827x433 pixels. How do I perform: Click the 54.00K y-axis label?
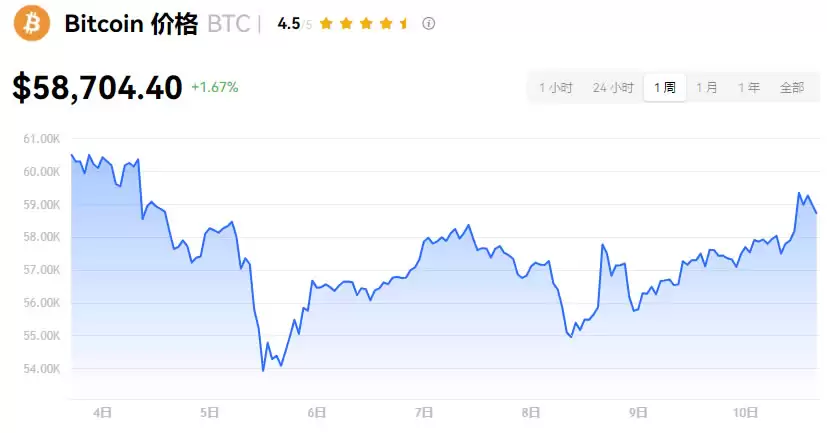coord(41,369)
